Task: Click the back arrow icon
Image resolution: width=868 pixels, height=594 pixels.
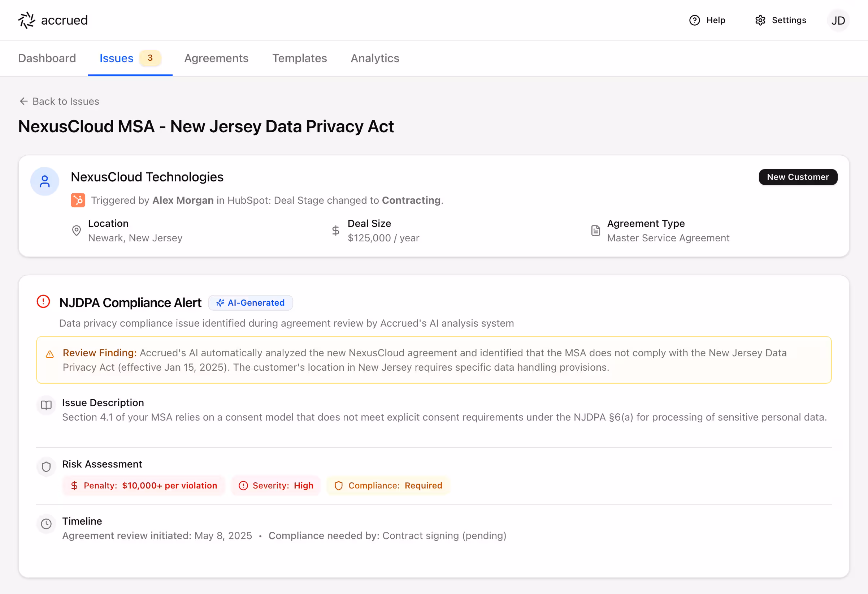Action: [24, 101]
